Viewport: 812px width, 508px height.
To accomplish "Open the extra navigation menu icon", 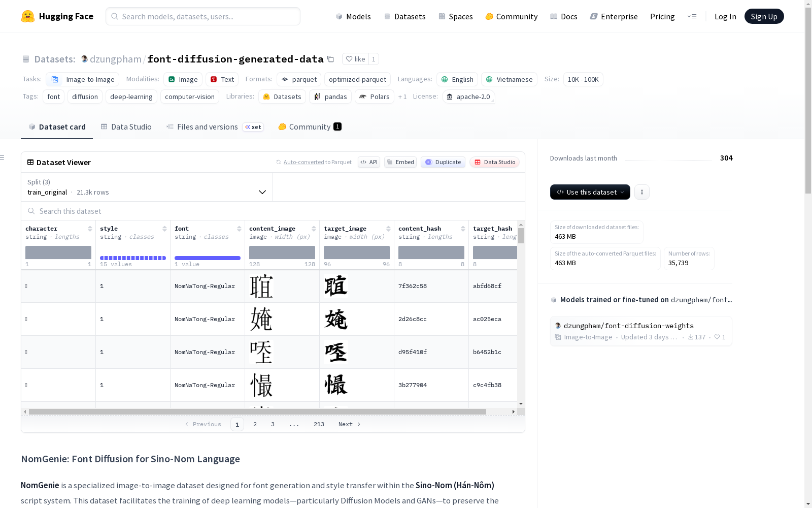I will [x=692, y=16].
